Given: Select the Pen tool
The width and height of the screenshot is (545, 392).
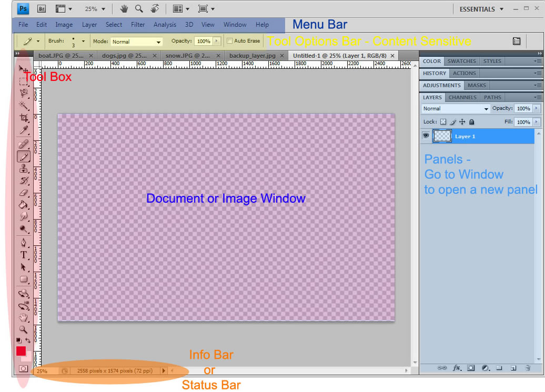Looking at the screenshot, I should pos(23,243).
